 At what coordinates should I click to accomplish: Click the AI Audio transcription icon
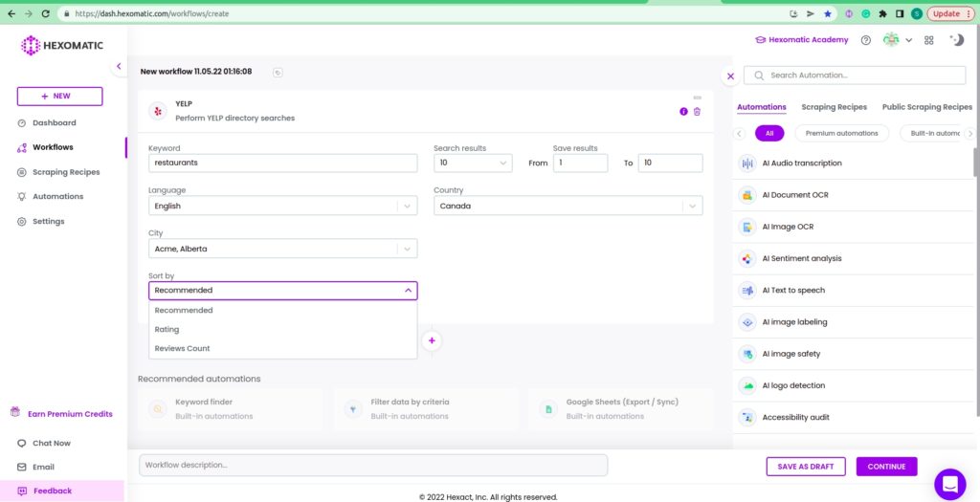(746, 163)
